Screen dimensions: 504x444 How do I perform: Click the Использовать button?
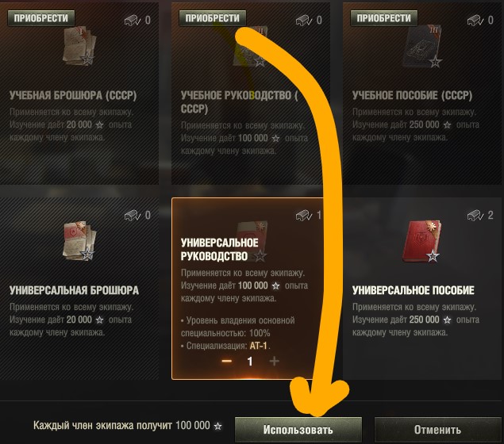[x=298, y=430]
